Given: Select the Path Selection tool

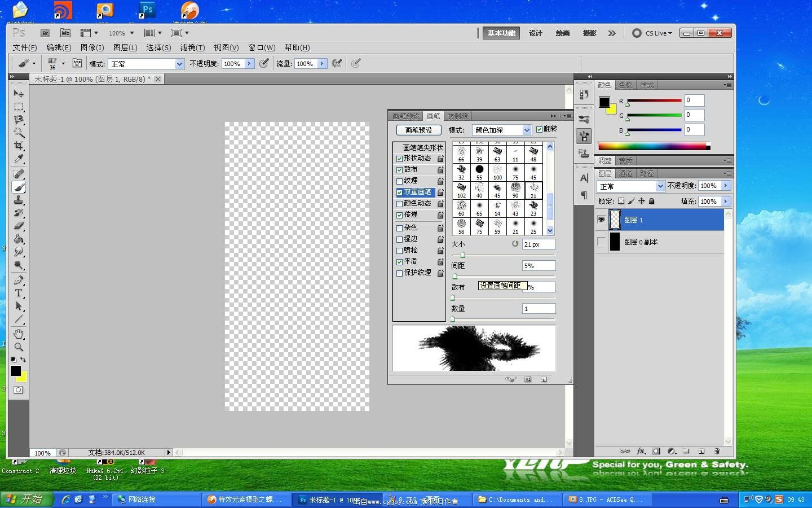Looking at the screenshot, I should click(x=19, y=306).
